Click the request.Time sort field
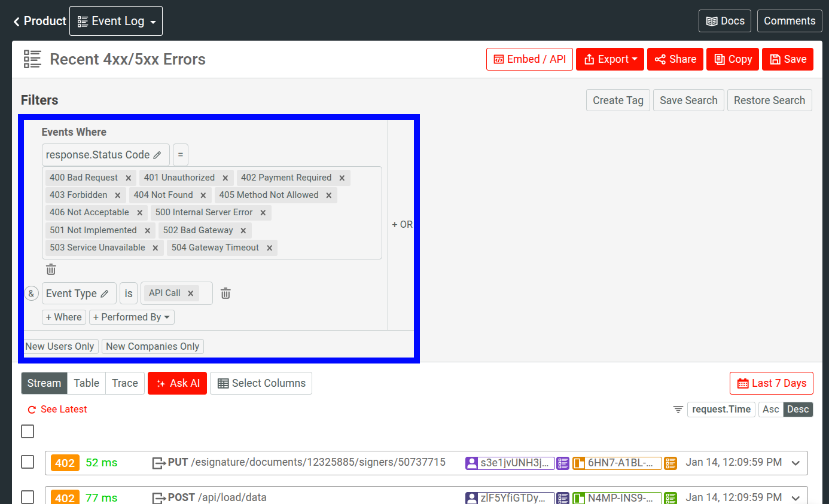829x504 pixels. tap(721, 409)
